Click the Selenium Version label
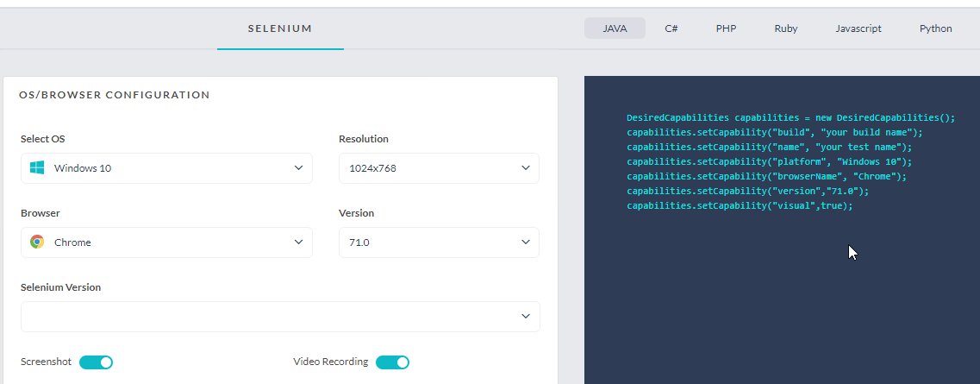The width and height of the screenshot is (980, 384). click(60, 287)
